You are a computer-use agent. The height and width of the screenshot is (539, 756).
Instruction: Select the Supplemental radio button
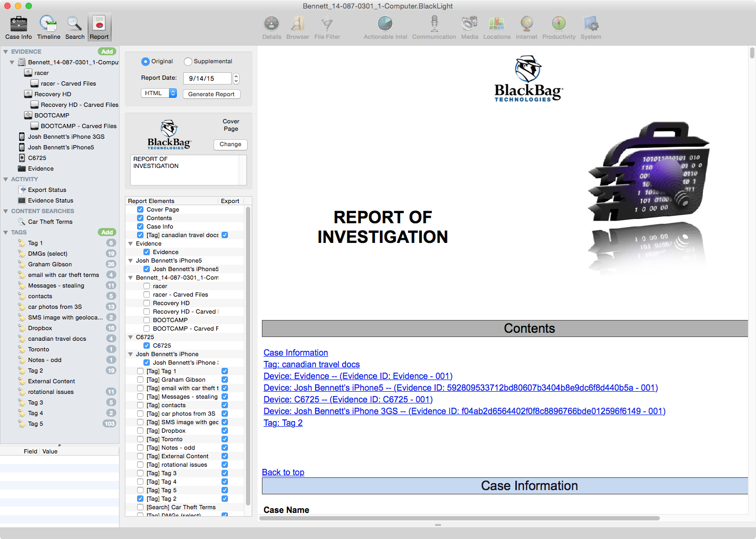coord(188,62)
